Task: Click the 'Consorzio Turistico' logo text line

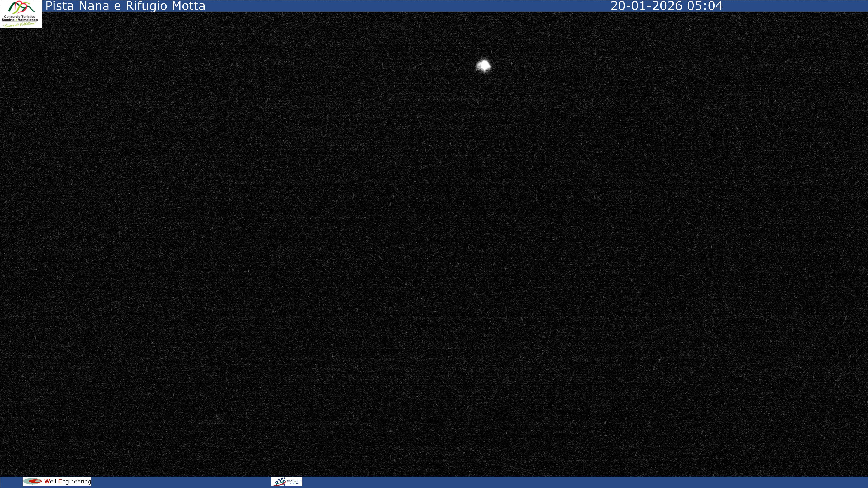Action: coord(20,16)
